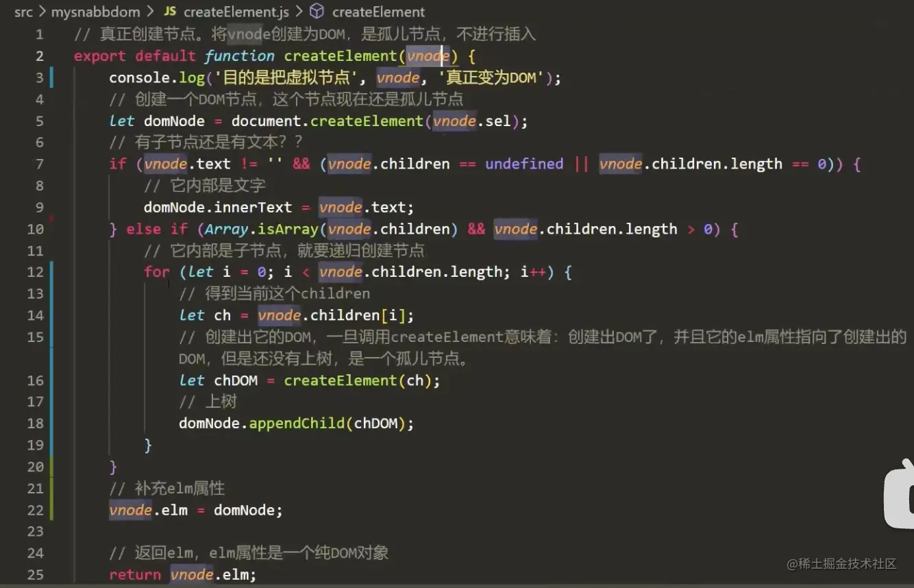Click domNode.innerText on line 9
The width and height of the screenshot is (914, 588).
(x=218, y=207)
